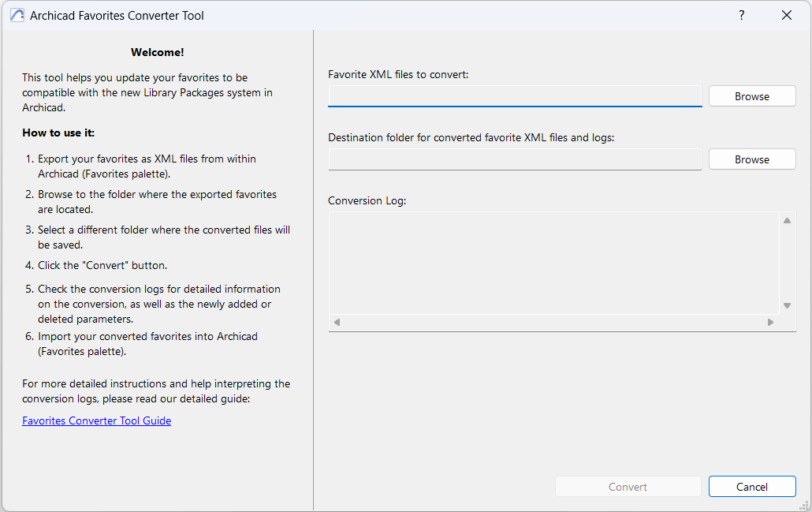
Task: Click the greyed-out Convert button
Action: click(x=628, y=487)
